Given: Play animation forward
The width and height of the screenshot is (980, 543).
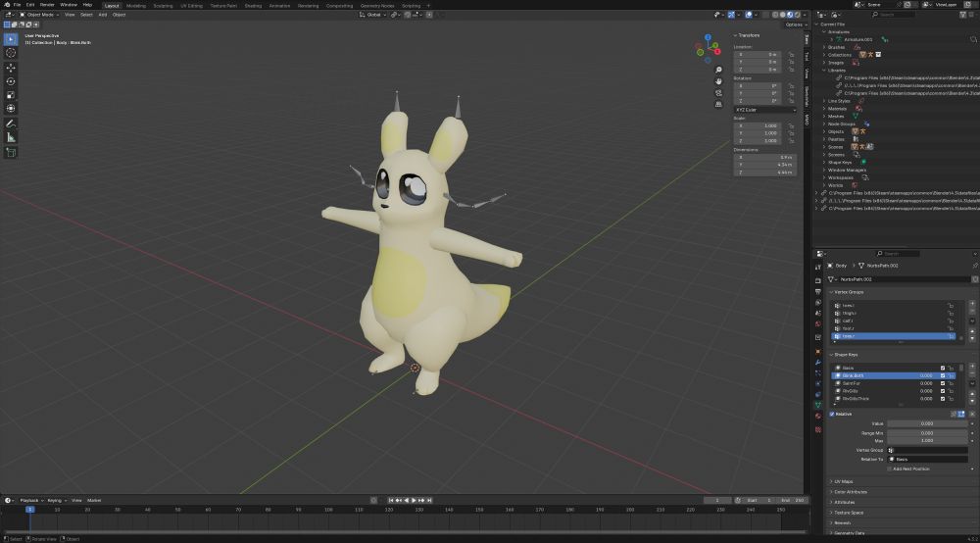Looking at the screenshot, I should click(x=414, y=501).
